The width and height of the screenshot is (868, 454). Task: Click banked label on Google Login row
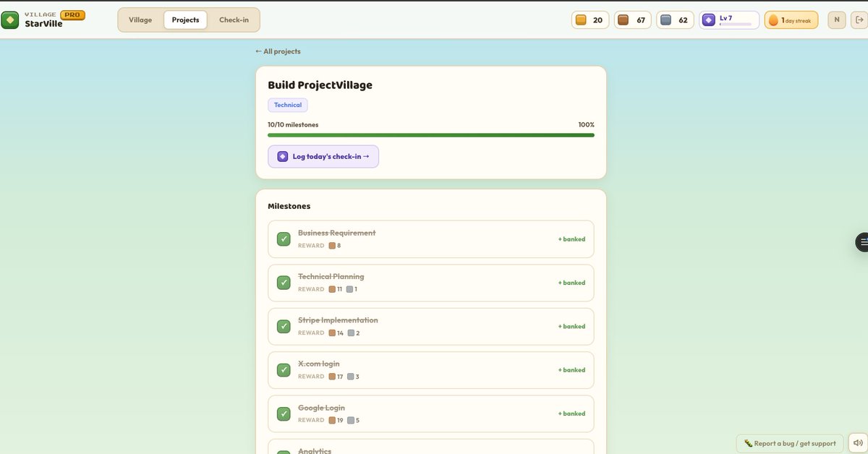click(571, 414)
